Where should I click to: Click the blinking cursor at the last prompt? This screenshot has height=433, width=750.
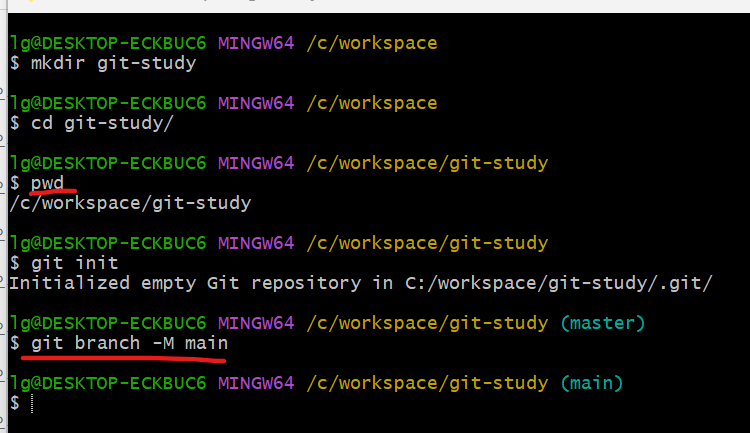click(x=32, y=403)
